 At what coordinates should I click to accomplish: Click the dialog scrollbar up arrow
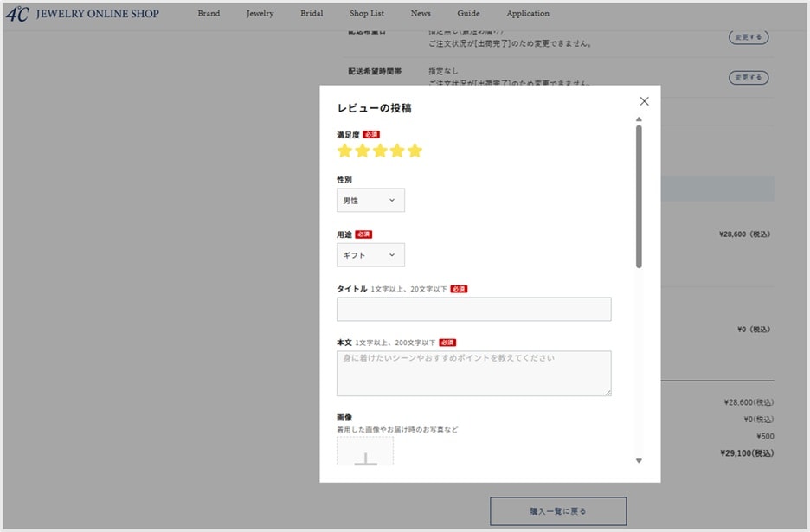pyautogui.click(x=639, y=119)
